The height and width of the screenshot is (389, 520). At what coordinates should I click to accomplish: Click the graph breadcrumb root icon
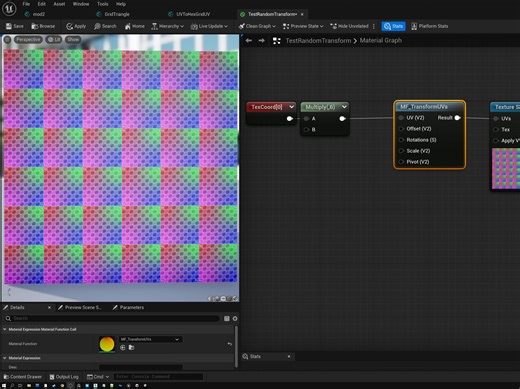[x=276, y=41]
